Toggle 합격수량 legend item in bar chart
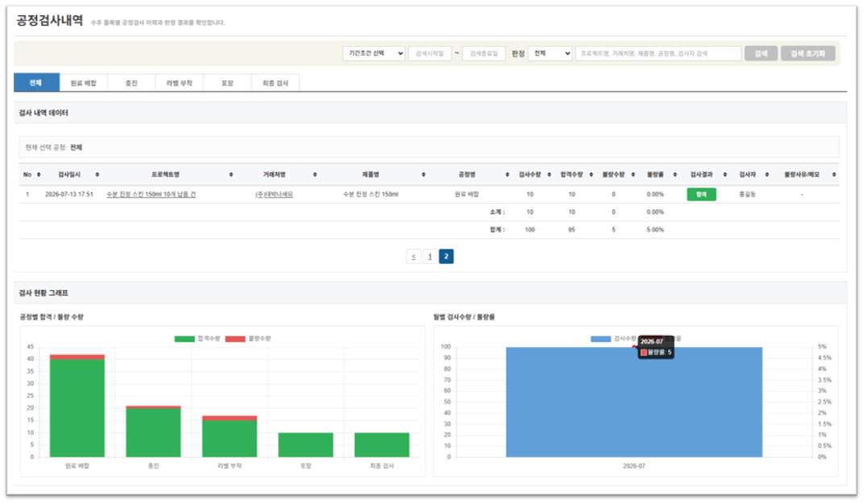865x504 pixels. coord(197,339)
